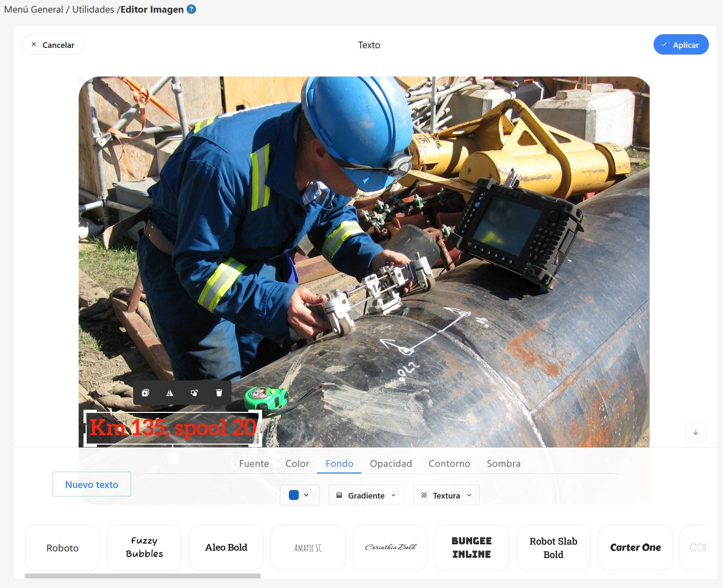Click the horizontal font list scrollbar

[x=143, y=576]
